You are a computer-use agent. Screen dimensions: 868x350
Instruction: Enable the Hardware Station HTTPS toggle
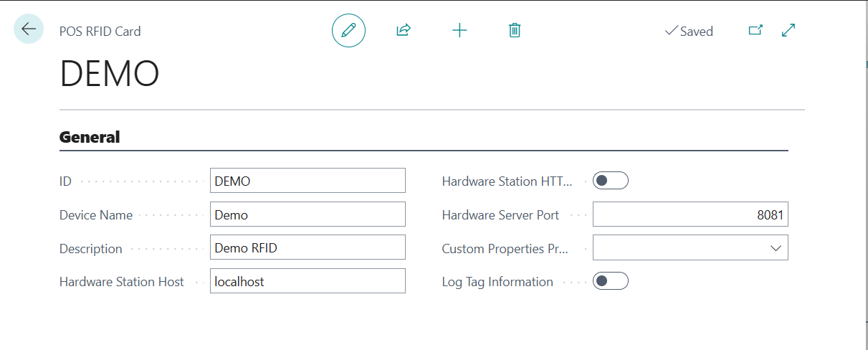(x=611, y=181)
